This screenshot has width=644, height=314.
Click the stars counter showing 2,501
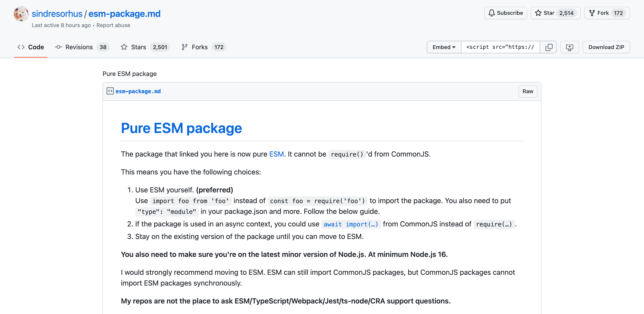160,47
